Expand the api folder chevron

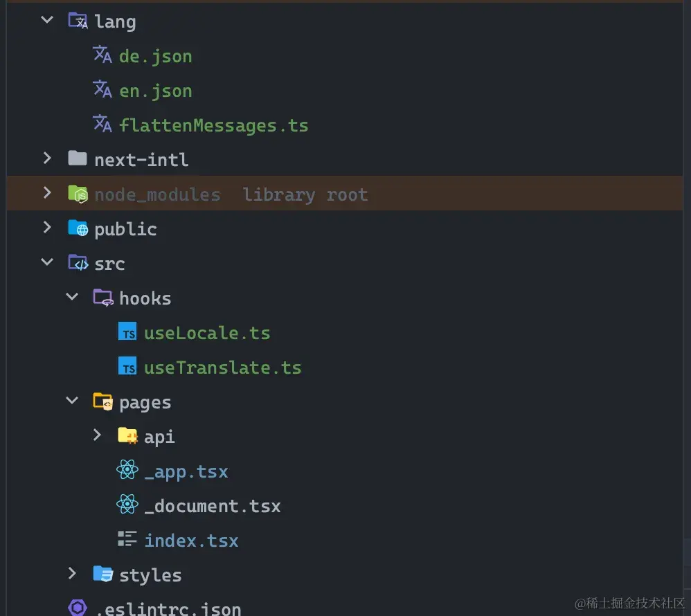[x=98, y=435]
